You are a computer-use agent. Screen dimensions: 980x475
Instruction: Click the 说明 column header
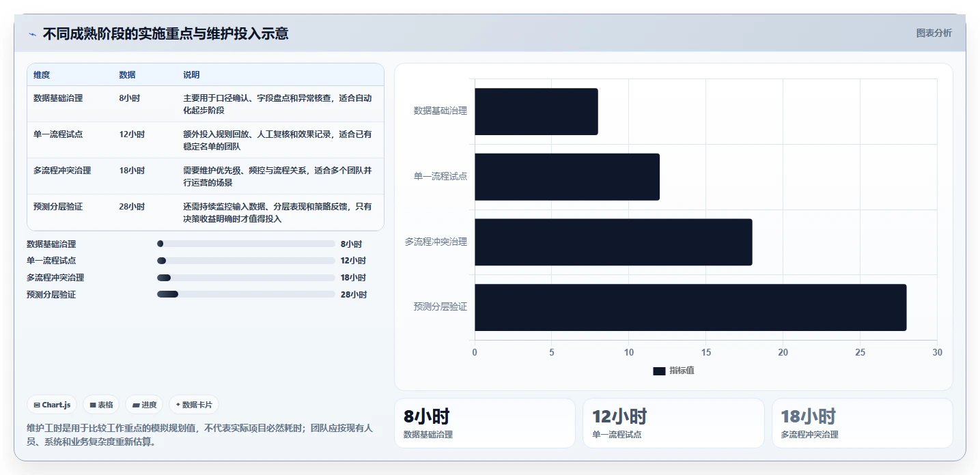coord(191,75)
